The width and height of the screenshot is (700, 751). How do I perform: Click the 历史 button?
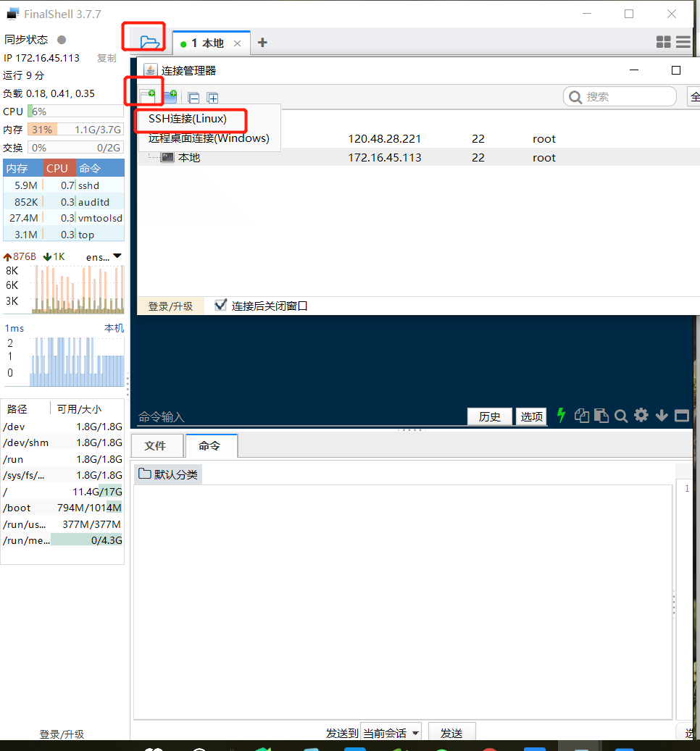[x=489, y=416]
